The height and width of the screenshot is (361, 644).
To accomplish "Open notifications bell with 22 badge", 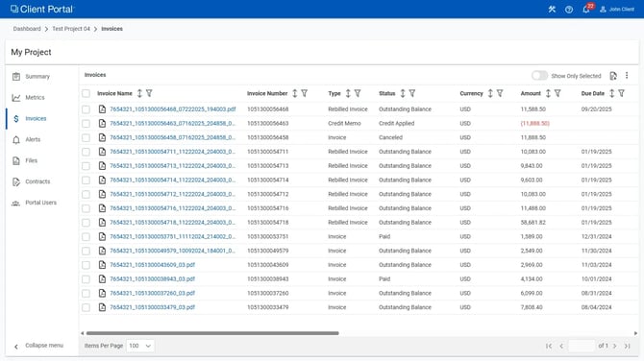I will click(x=587, y=9).
